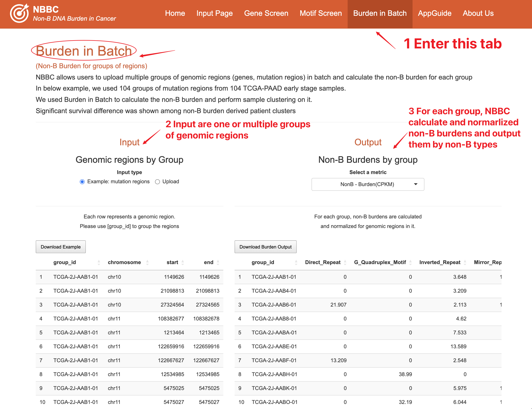Click the NBBC brand title link
Screen dimensions: 532x409
tap(46, 10)
